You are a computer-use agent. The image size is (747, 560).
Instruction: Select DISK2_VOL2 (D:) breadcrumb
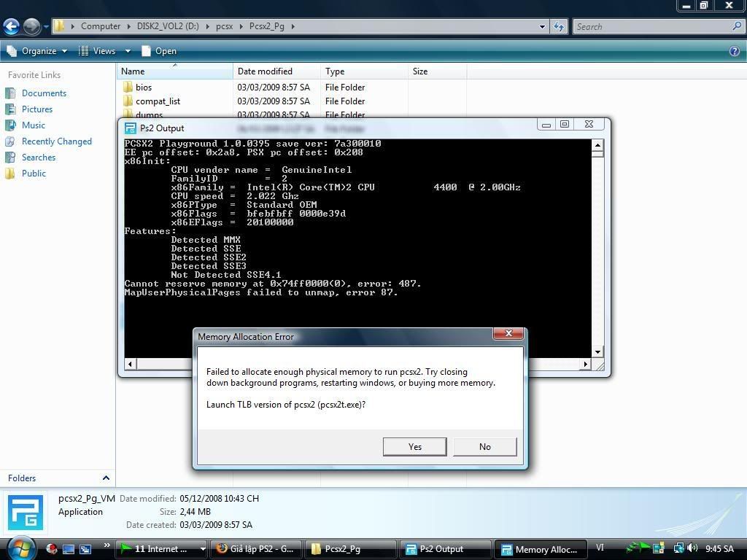(168, 26)
